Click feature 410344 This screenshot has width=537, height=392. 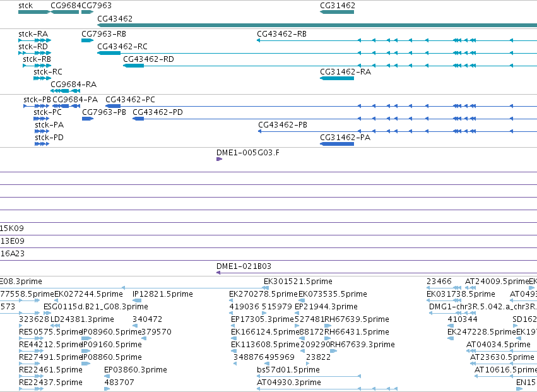pyautogui.click(x=451, y=326)
